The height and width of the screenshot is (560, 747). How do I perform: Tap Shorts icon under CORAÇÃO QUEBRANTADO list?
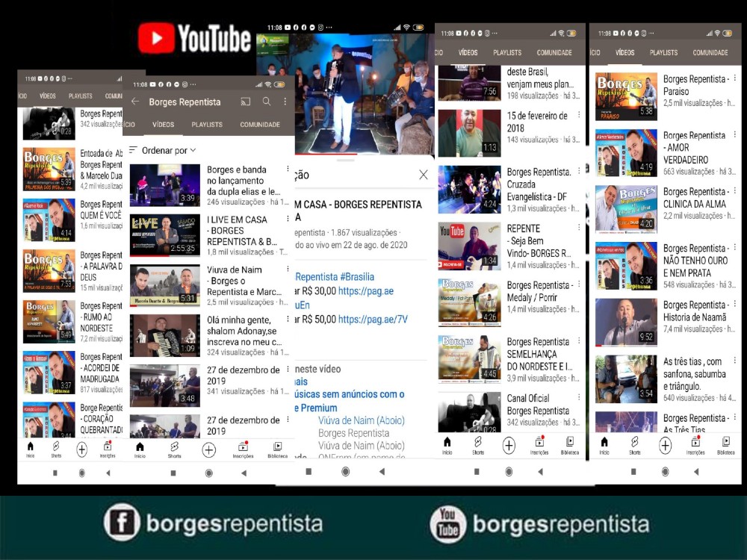pyautogui.click(x=56, y=449)
